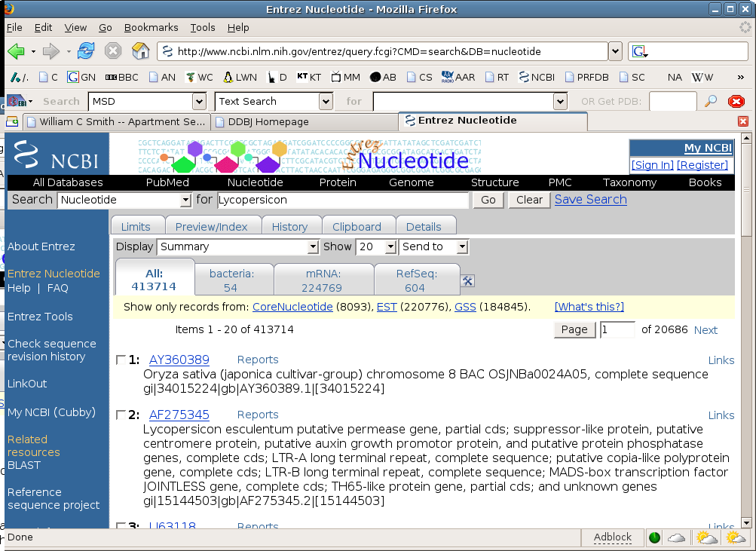Click the new tab icon left of tabs
Screen dimensions: 756x551
click(12, 121)
